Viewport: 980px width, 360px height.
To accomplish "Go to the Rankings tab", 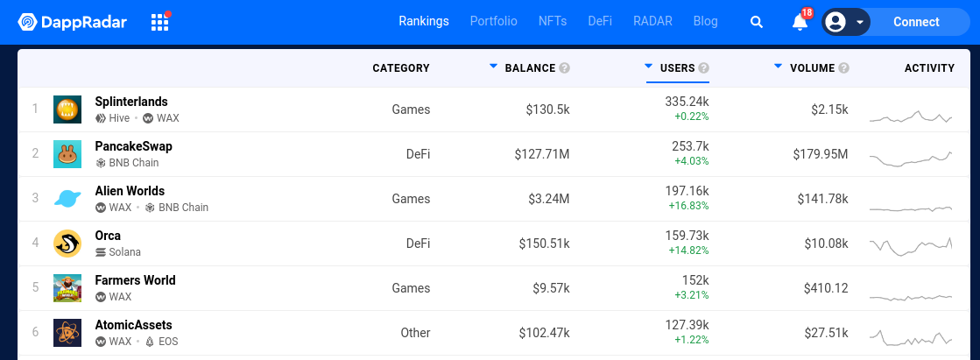I will coord(424,21).
